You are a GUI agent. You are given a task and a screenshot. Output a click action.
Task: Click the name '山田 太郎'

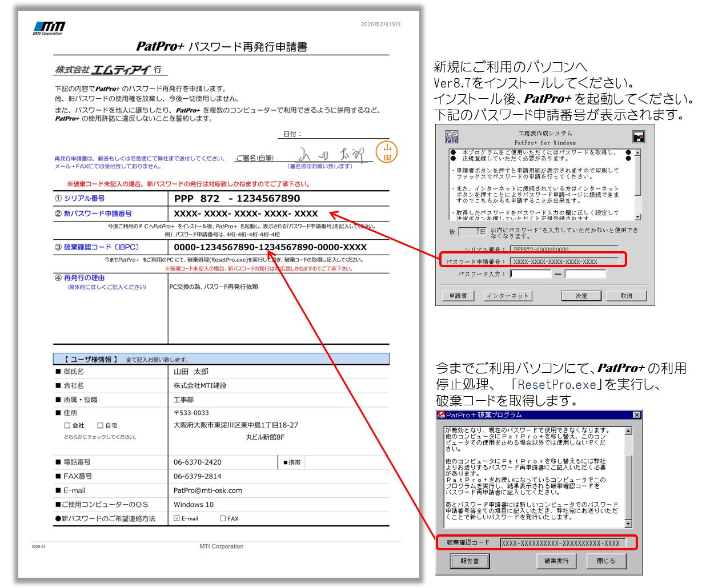pos(191,372)
